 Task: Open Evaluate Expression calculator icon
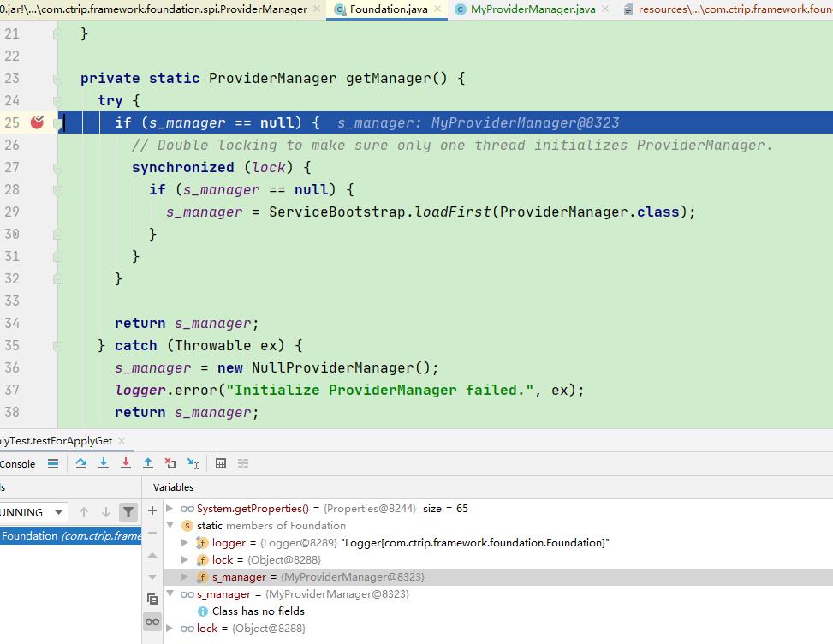click(221, 463)
